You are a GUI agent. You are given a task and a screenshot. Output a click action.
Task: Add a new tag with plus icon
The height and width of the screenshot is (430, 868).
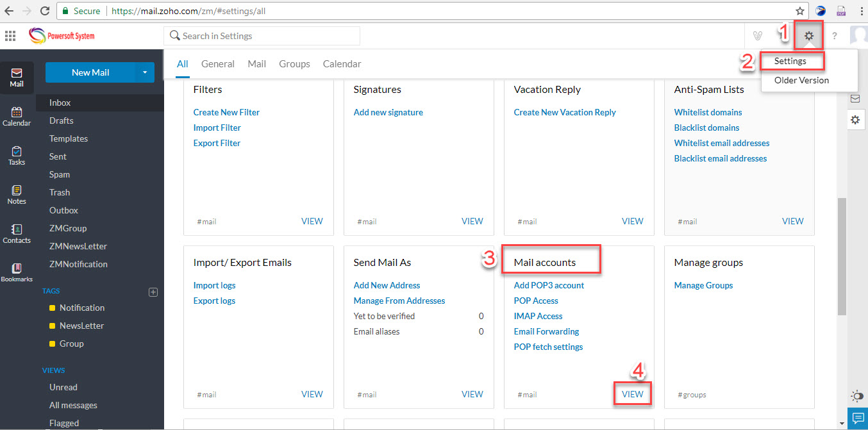click(153, 292)
